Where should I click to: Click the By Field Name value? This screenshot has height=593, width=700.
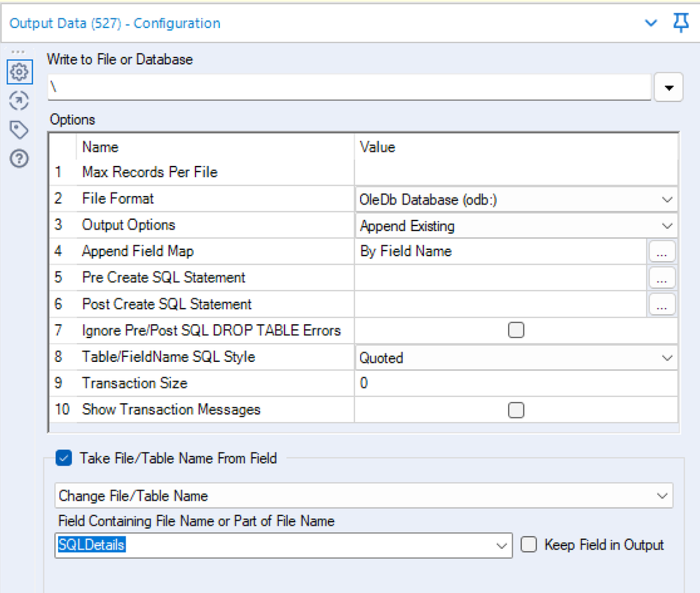(406, 251)
